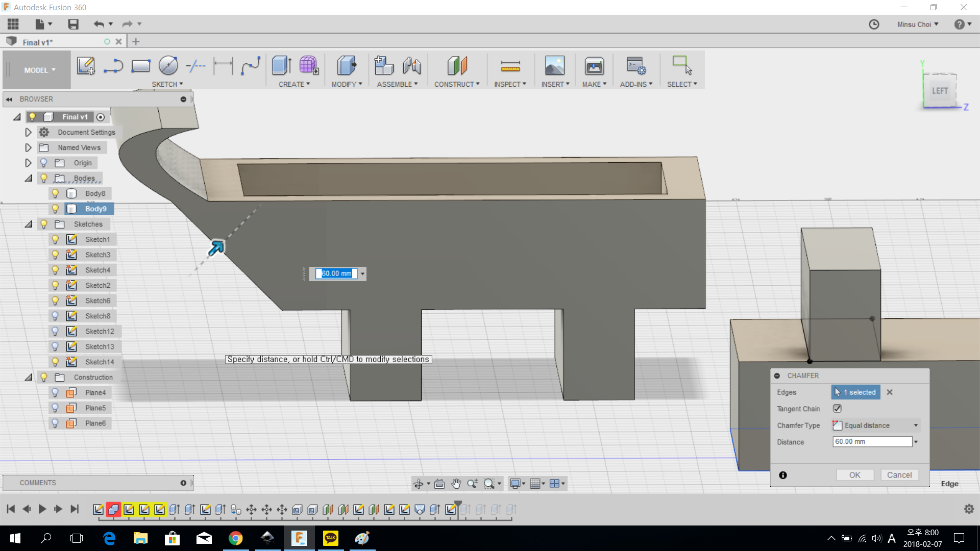This screenshot has height=551, width=980.
Task: Click the timeline end marker handle
Action: [458, 504]
